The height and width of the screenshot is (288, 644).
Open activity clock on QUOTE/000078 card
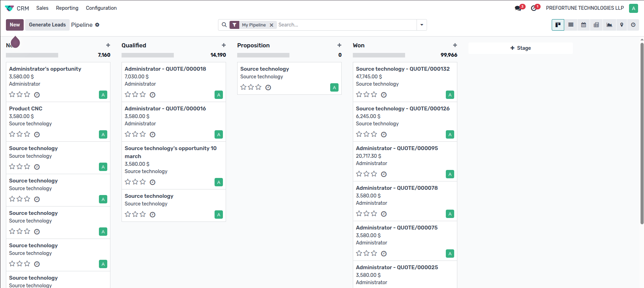[384, 214]
